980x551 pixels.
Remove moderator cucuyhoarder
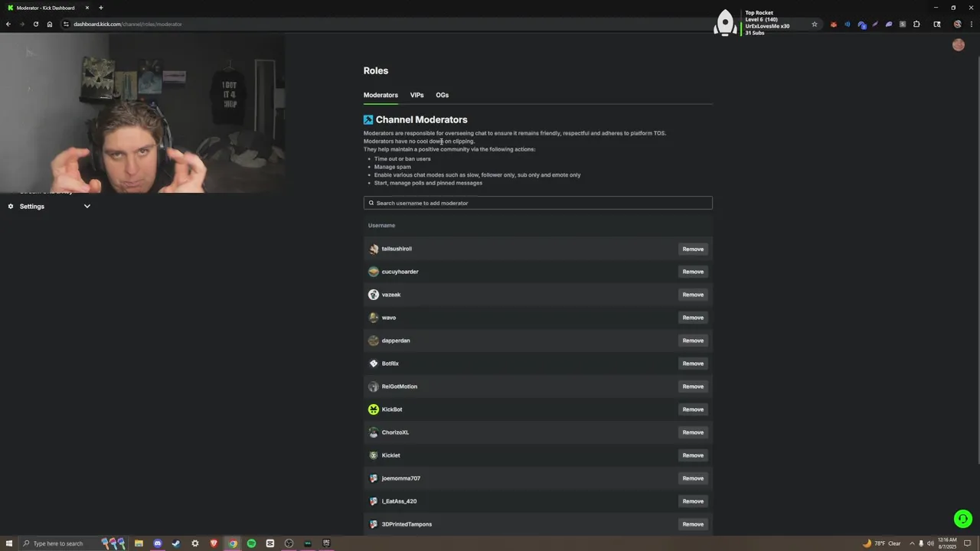[x=693, y=272]
